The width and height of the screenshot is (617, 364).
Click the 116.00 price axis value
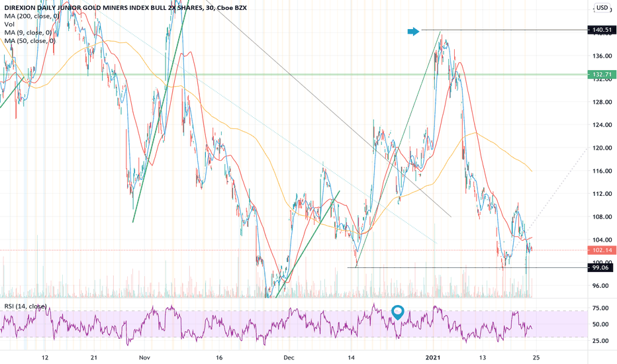click(602, 171)
